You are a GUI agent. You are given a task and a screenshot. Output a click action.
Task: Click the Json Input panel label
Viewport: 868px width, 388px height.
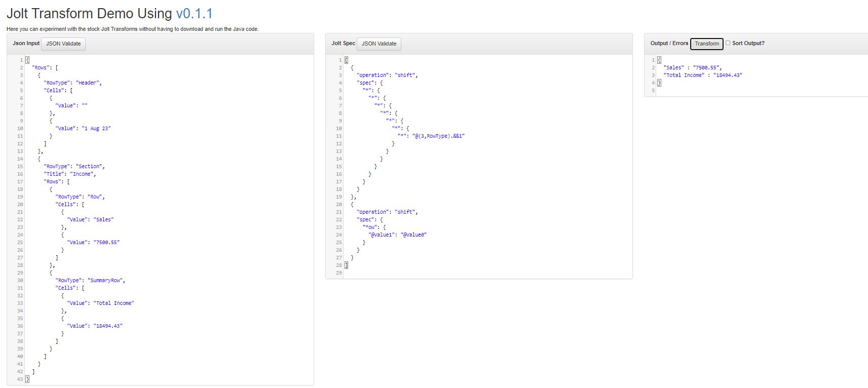click(x=26, y=43)
